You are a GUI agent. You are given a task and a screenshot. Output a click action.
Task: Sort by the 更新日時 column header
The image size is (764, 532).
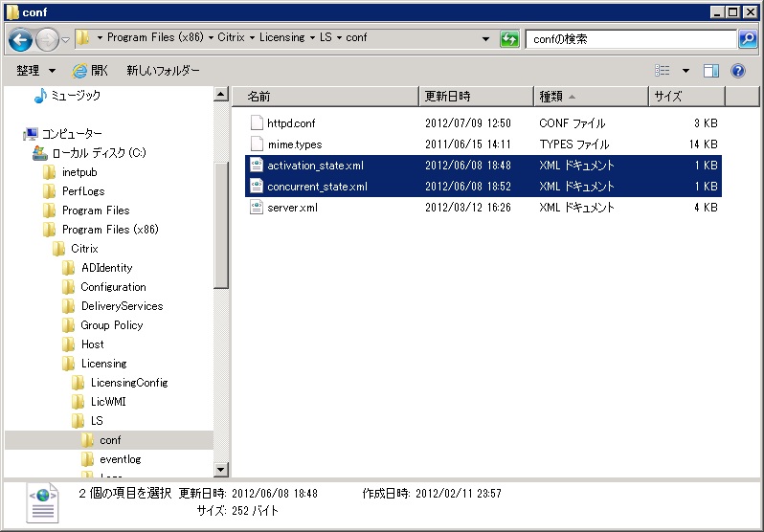pyautogui.click(x=475, y=97)
